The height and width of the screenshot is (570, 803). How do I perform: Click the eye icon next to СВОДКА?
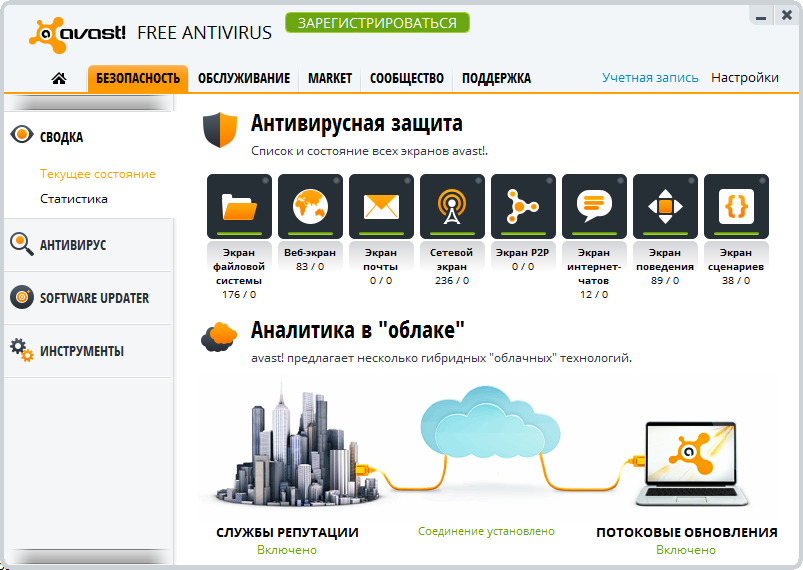point(22,135)
